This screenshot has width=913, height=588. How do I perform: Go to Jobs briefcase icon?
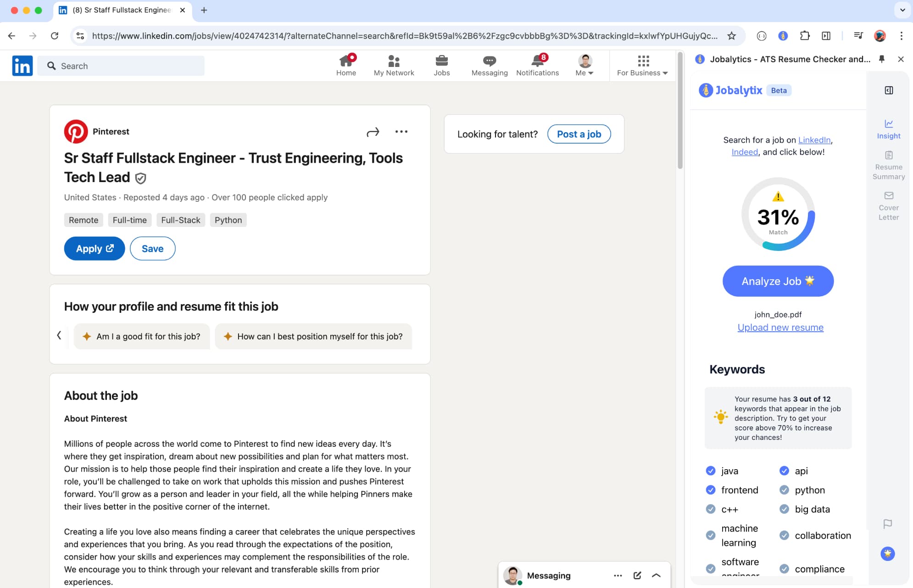441,66
